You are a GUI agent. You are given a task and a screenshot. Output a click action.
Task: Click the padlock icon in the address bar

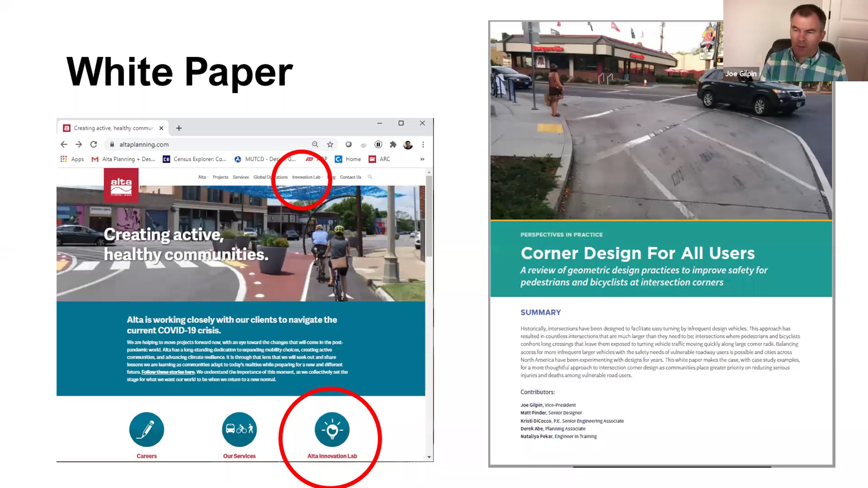112,145
